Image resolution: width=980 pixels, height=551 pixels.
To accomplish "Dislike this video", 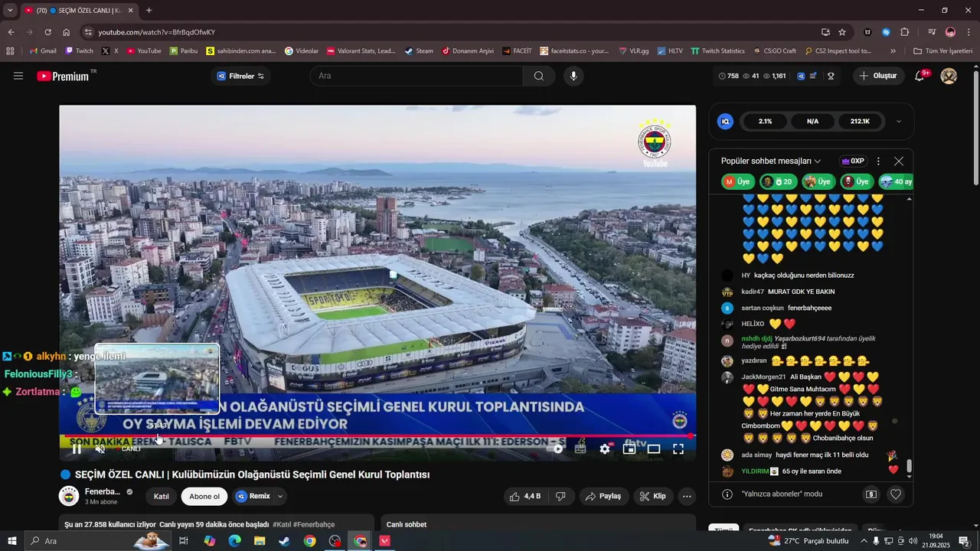I will 560,496.
